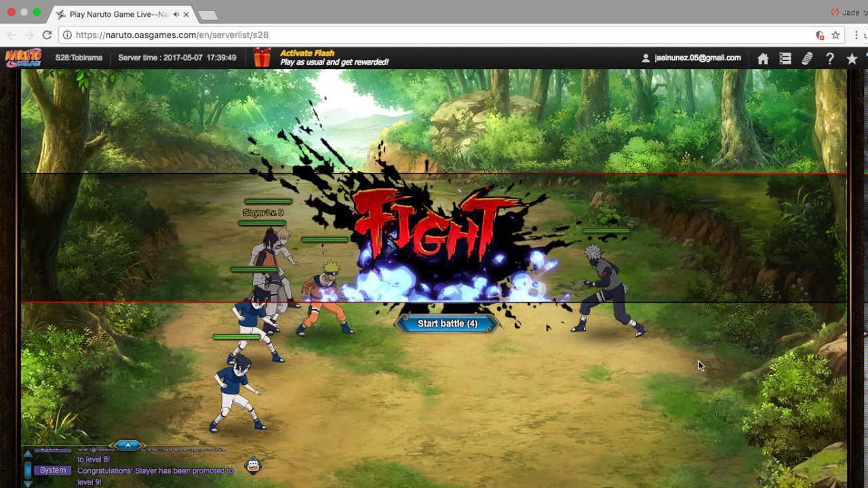Bookmark page with address bar star
The image size is (868, 488).
click(x=835, y=35)
